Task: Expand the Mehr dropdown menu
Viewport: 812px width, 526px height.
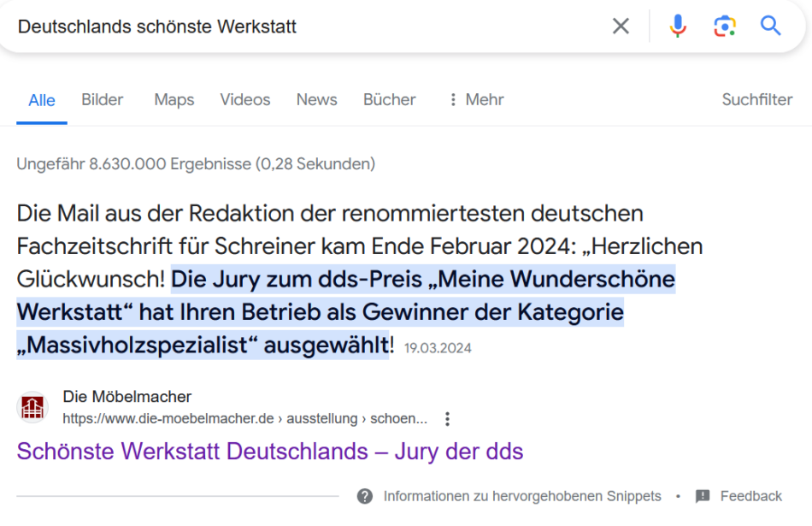Action: 476,99
